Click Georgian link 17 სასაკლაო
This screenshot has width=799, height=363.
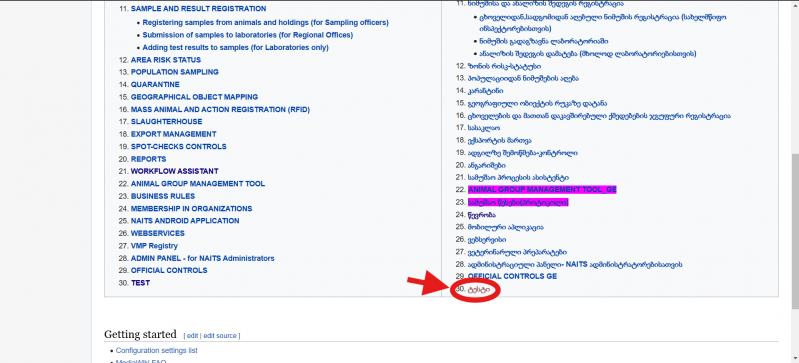(x=483, y=128)
